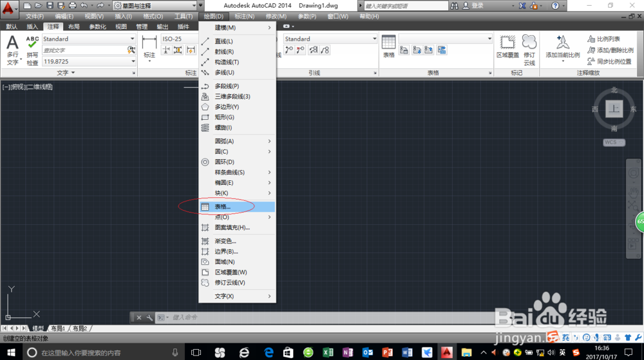Open the 文件(F) menu
This screenshot has height=360, width=644.
point(35,16)
